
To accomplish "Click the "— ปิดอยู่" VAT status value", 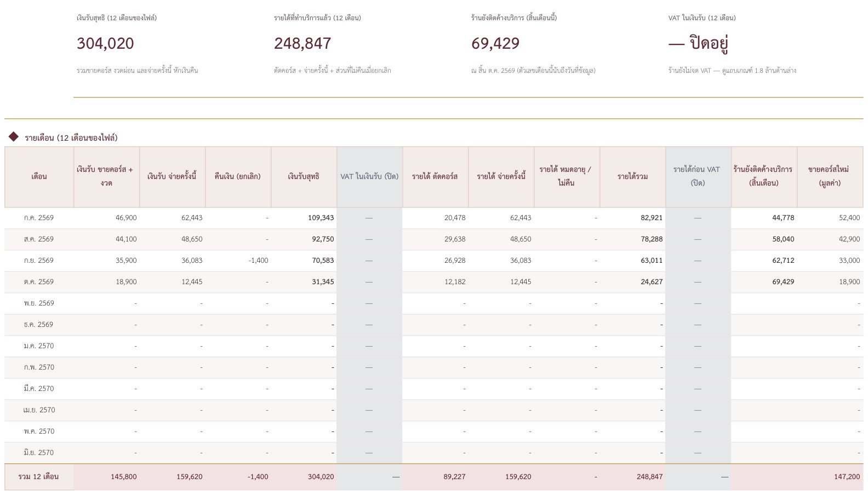I will pyautogui.click(x=698, y=44).
